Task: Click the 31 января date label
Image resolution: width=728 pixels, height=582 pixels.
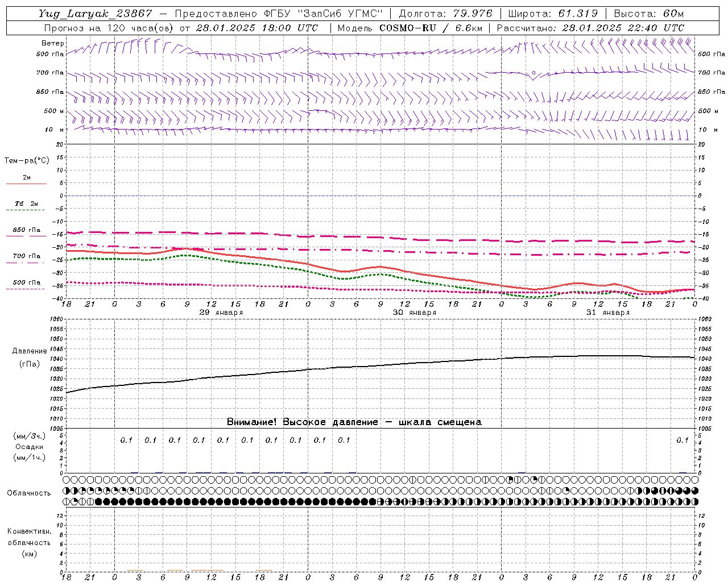Action: point(608,313)
